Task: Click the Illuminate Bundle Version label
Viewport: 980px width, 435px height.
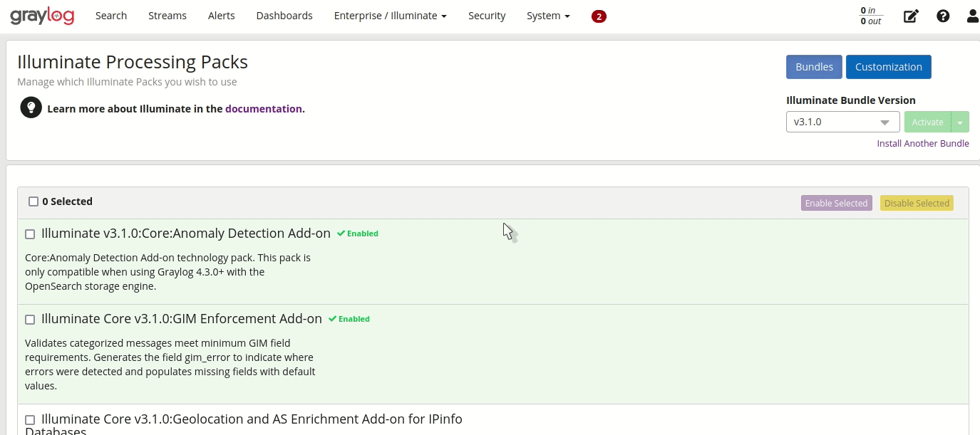Action: (x=851, y=100)
